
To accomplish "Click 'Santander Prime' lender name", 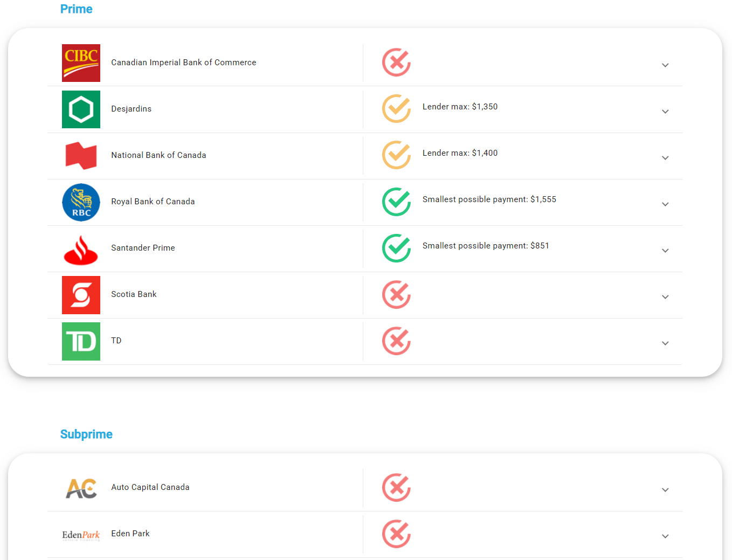I will [x=143, y=248].
